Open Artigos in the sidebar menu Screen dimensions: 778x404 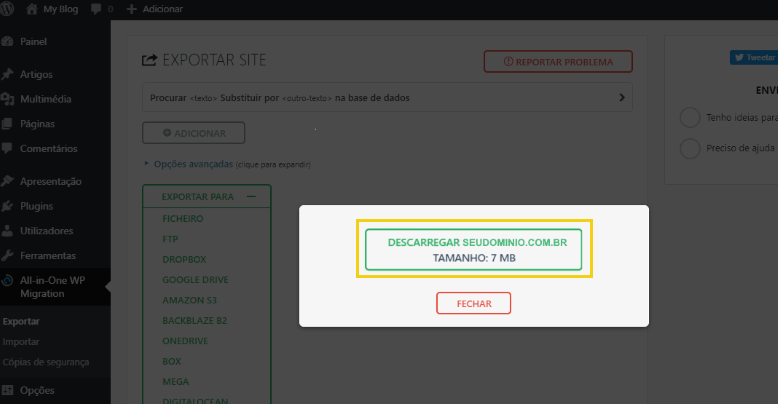click(x=36, y=74)
